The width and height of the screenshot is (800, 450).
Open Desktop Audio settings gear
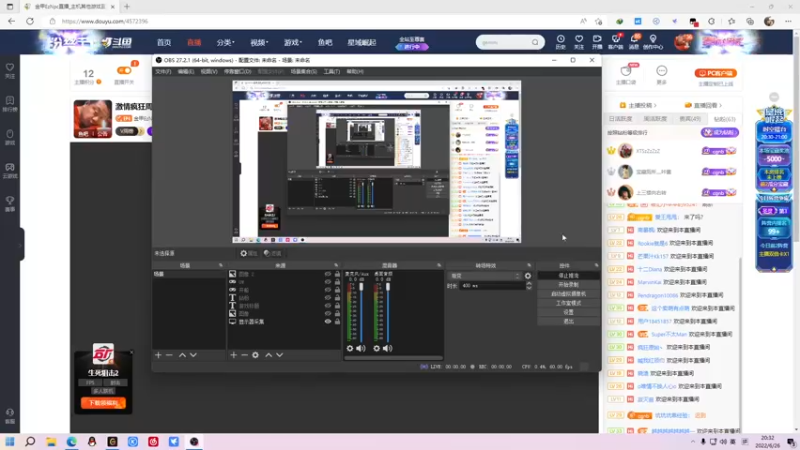pos(377,348)
